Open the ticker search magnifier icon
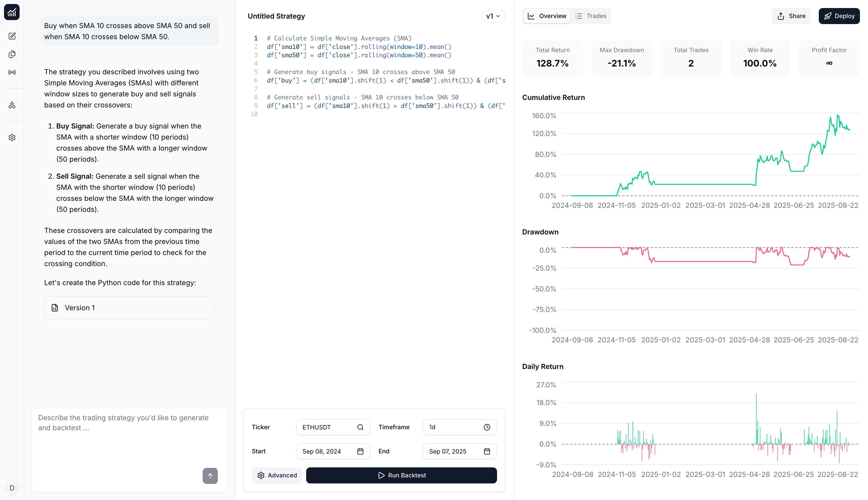This screenshot has height=500, width=868. tap(360, 427)
